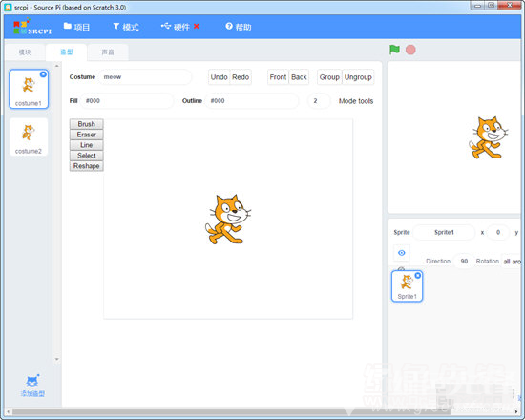Click the Costume name field showing meow
The width and height of the screenshot is (525, 420).
(x=145, y=77)
